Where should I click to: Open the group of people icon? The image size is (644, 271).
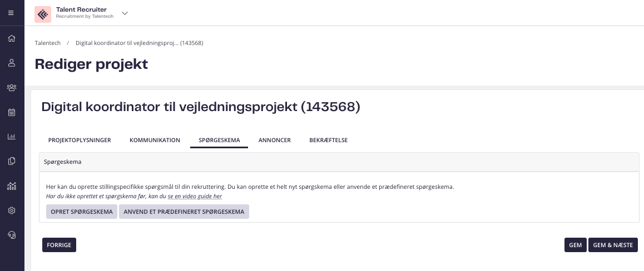click(x=12, y=87)
